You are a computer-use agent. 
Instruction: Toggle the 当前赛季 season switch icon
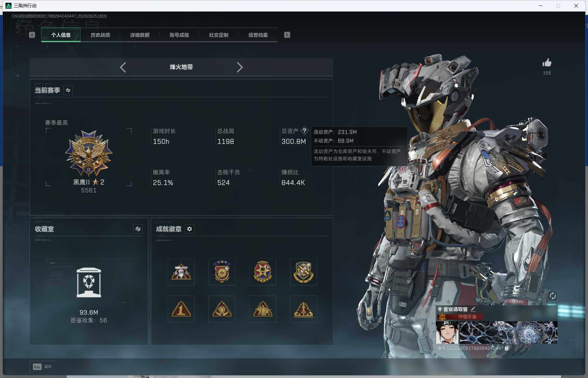68,90
